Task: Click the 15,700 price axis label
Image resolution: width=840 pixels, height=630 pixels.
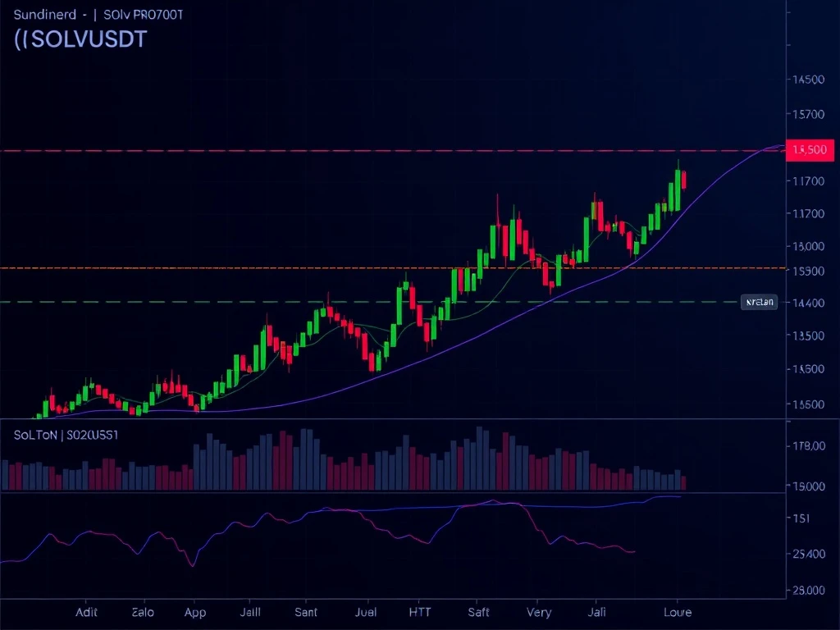Action: 808,114
